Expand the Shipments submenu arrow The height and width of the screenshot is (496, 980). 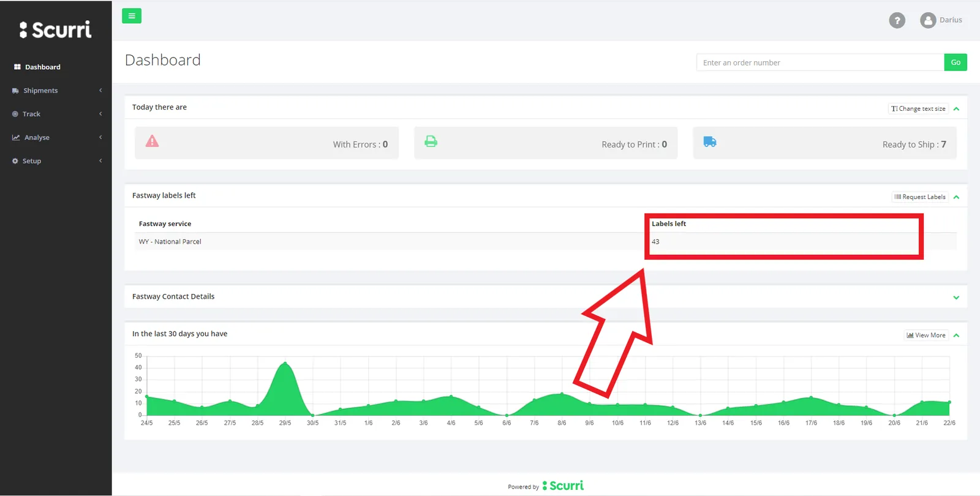point(100,91)
